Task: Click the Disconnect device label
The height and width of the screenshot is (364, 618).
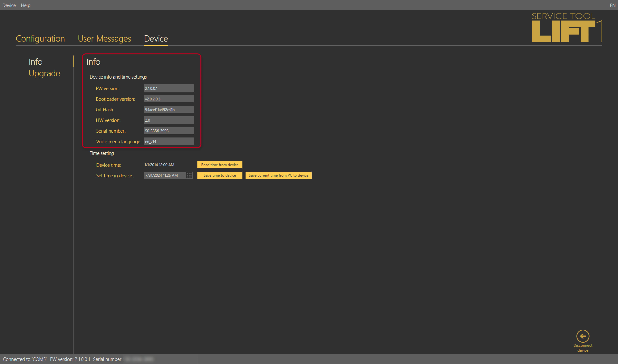Action: [x=583, y=348]
